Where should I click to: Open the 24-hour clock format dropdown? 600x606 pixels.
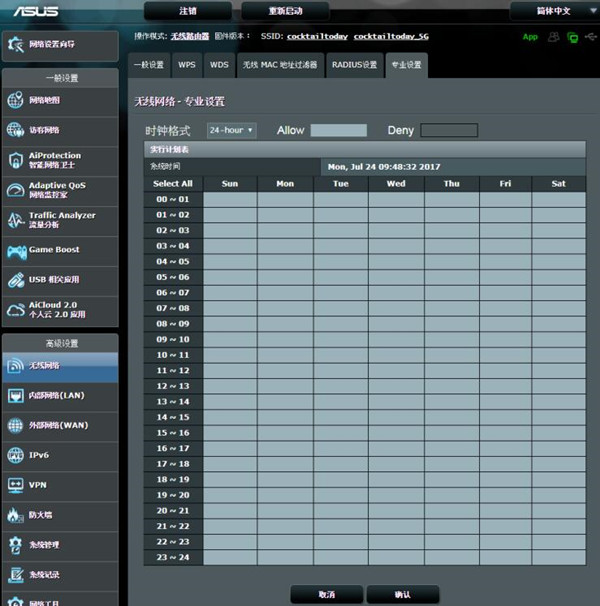231,130
